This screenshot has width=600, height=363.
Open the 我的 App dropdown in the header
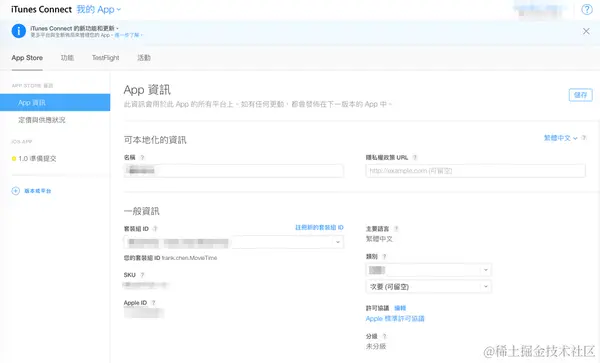[x=99, y=10]
